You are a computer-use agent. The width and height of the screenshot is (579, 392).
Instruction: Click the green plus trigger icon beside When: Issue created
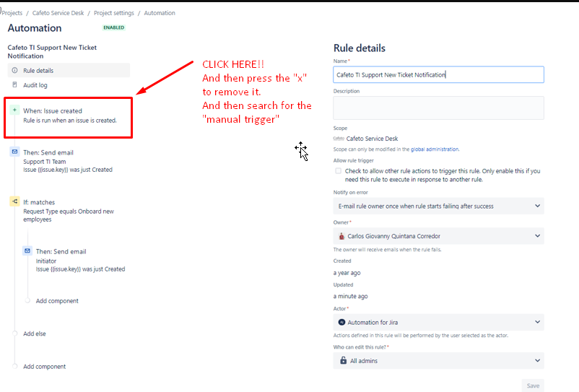[x=14, y=110]
